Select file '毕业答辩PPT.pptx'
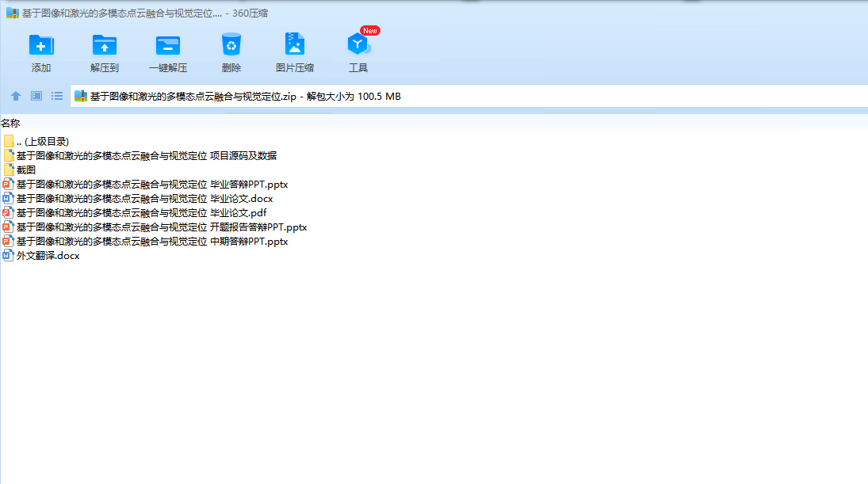Screen dimensions: 868x484 [152, 185]
